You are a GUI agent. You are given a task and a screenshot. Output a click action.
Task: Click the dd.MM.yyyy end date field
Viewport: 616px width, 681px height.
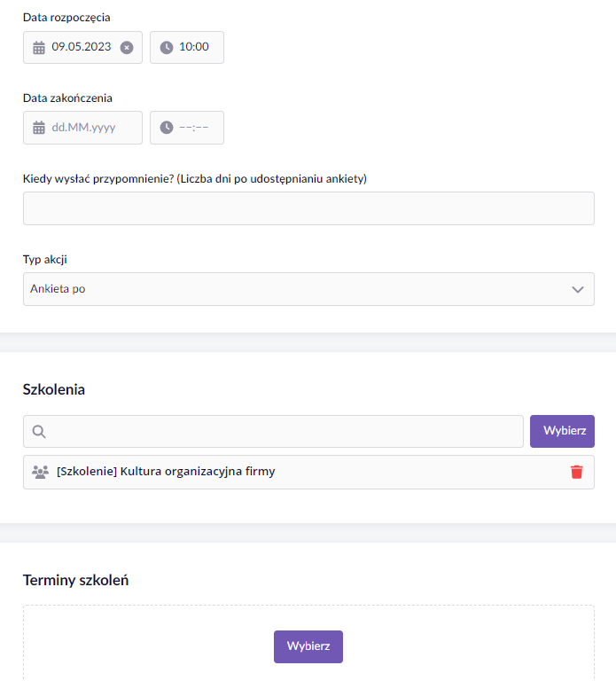[82, 128]
